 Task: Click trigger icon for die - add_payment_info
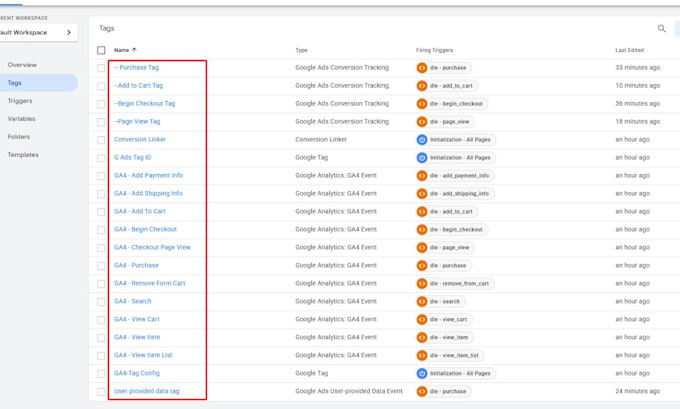tap(422, 176)
